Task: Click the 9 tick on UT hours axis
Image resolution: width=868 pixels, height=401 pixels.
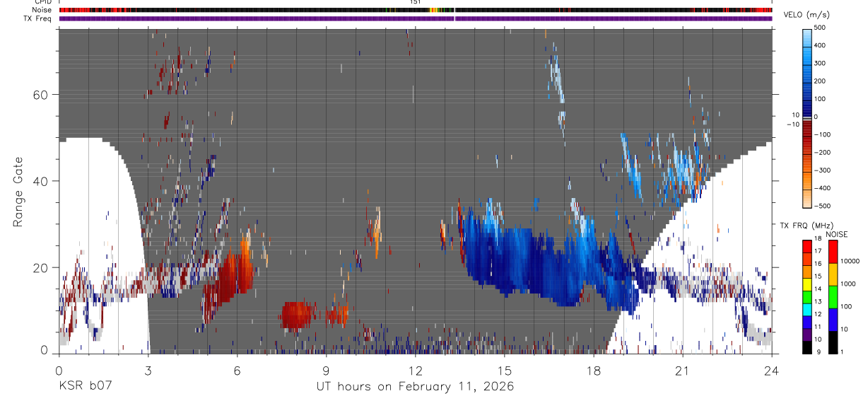Action: [x=326, y=370]
